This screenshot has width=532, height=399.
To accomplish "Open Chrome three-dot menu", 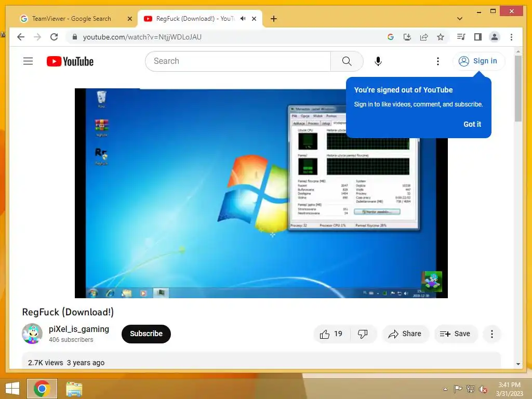I will pos(511,37).
